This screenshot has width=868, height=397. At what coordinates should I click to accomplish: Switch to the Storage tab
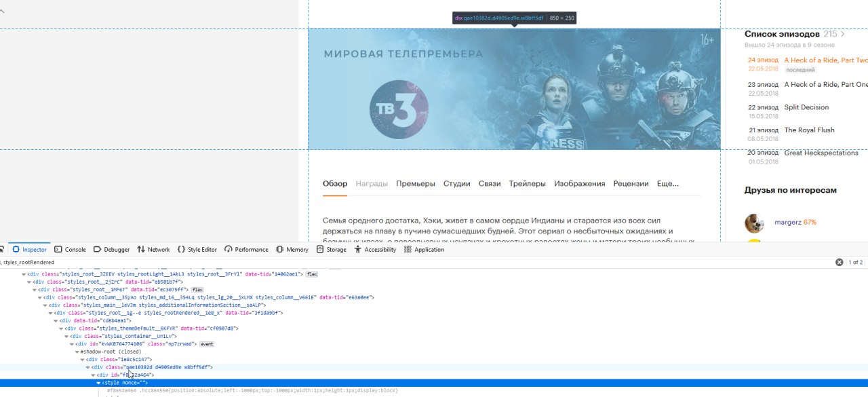[331, 250]
